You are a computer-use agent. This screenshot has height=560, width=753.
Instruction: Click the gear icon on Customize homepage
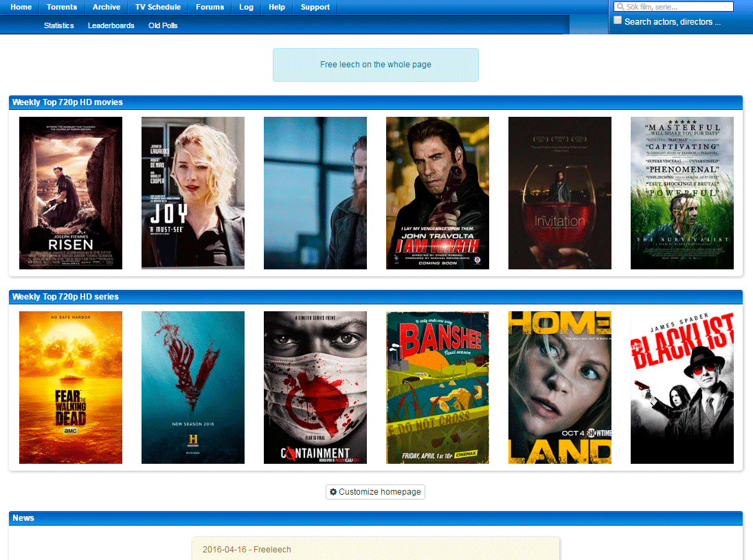click(x=333, y=492)
